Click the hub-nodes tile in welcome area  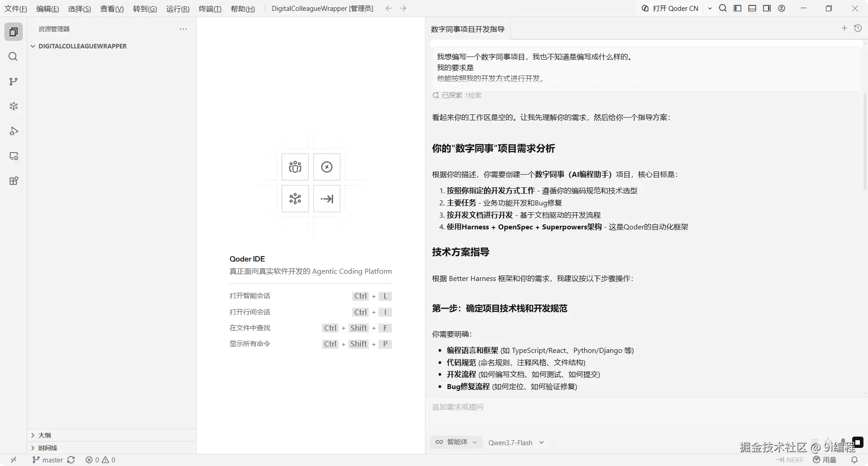295,199
